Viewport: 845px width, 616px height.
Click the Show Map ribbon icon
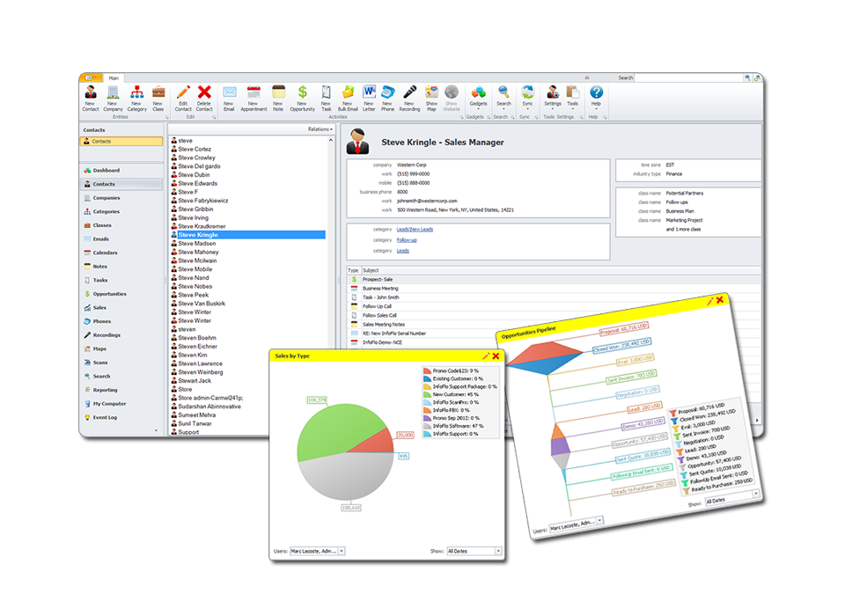(431, 98)
